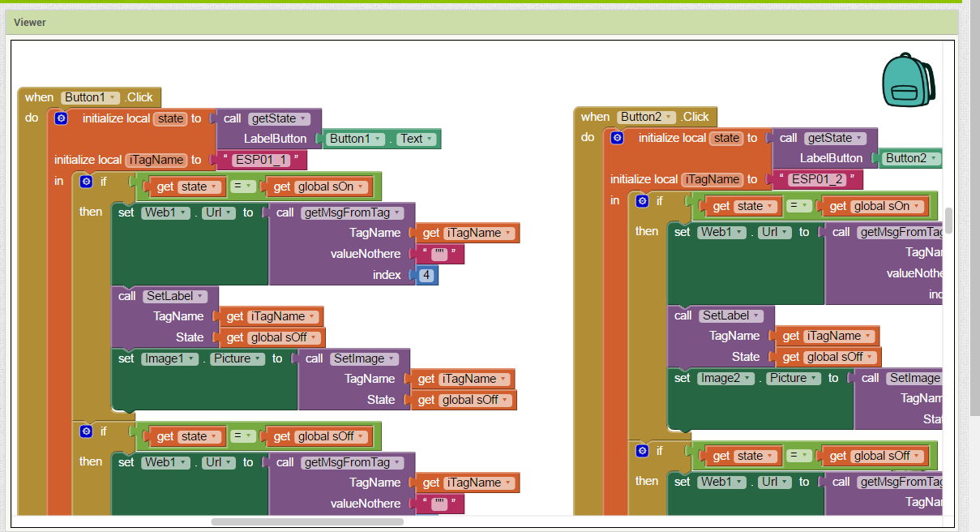The image size is (980, 532).
Task: Open the mutator gear on the first if block under Button2.Click
Action: pos(642,200)
